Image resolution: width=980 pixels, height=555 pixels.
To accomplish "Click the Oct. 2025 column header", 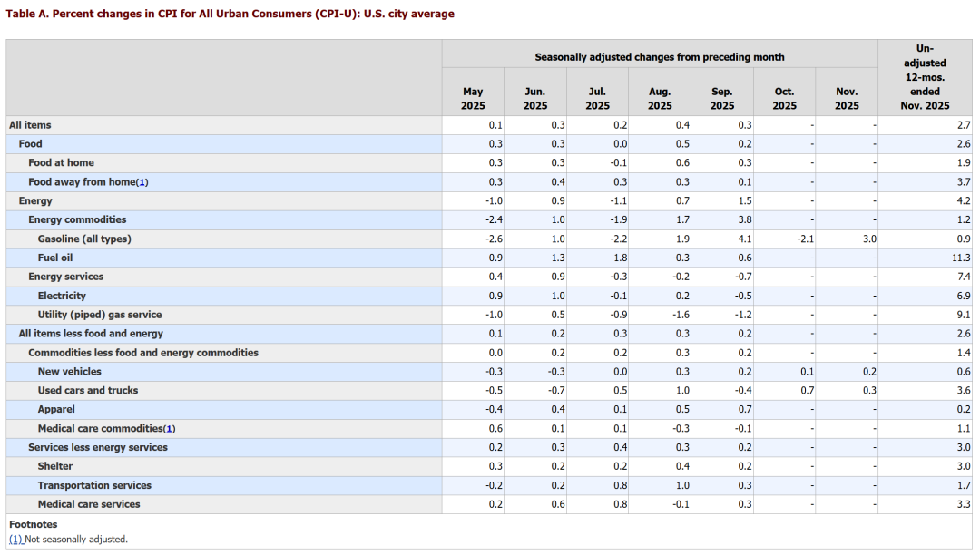I will pyautogui.click(x=784, y=99).
